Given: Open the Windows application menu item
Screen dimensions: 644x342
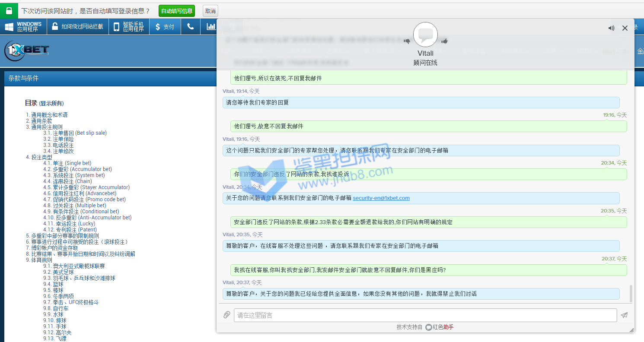Looking at the screenshot, I should point(23,27).
